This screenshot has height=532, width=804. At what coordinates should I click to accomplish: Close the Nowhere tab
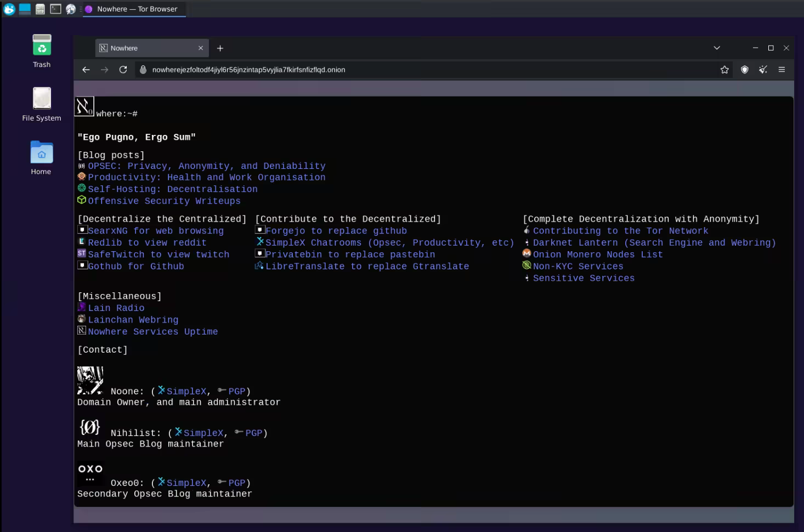pos(201,48)
